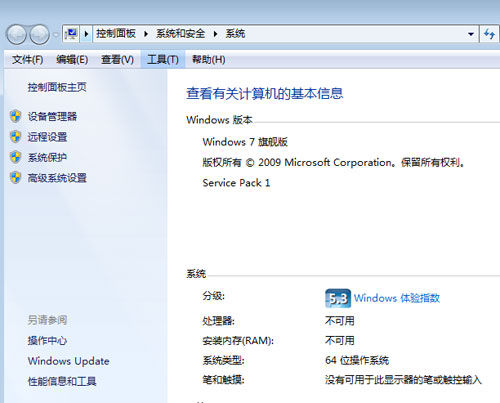The height and width of the screenshot is (403, 500).
Task: Open the Windows 体验指数 link
Action: [x=397, y=298]
